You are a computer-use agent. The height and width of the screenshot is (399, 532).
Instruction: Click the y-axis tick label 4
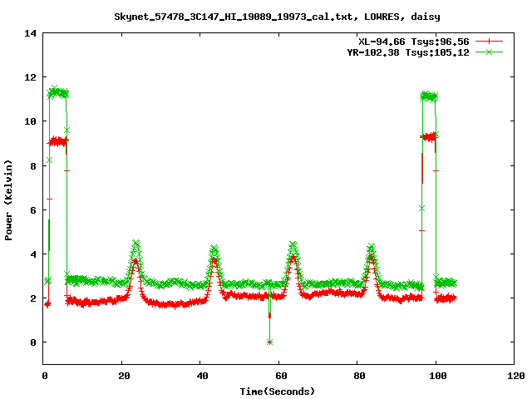pyautogui.click(x=33, y=254)
